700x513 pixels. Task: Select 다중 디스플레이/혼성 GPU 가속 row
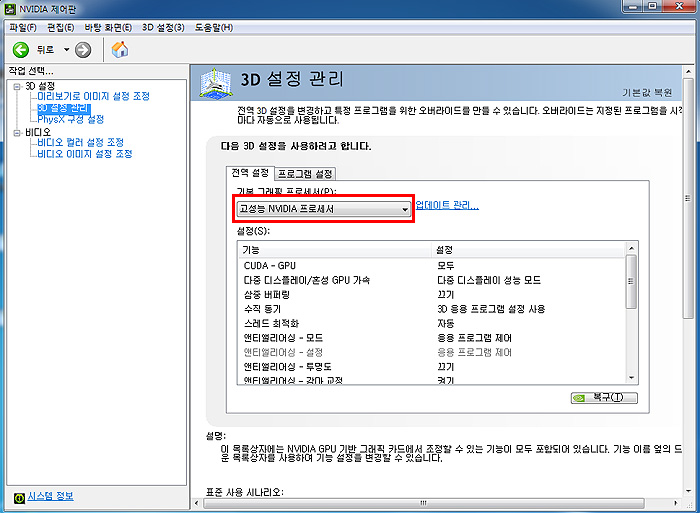coord(432,280)
